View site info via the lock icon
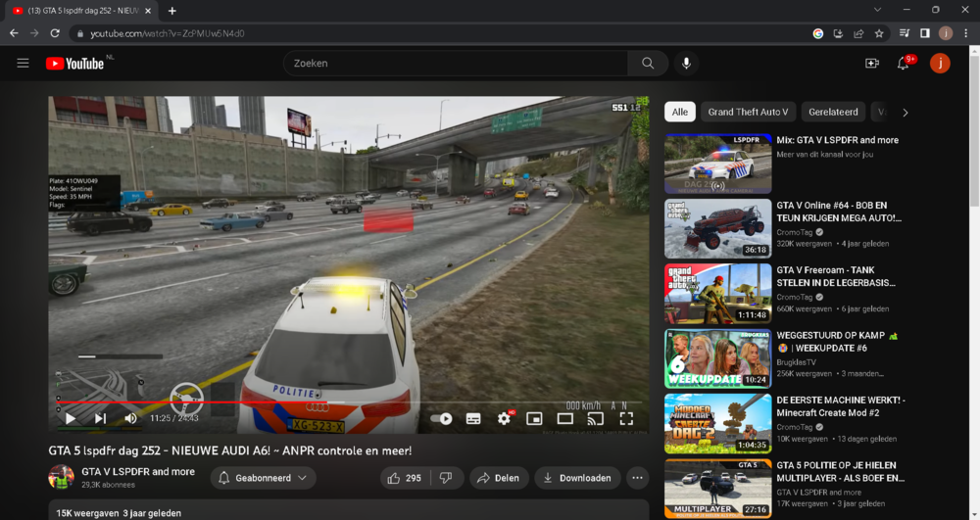Image resolution: width=980 pixels, height=520 pixels. tap(80, 33)
